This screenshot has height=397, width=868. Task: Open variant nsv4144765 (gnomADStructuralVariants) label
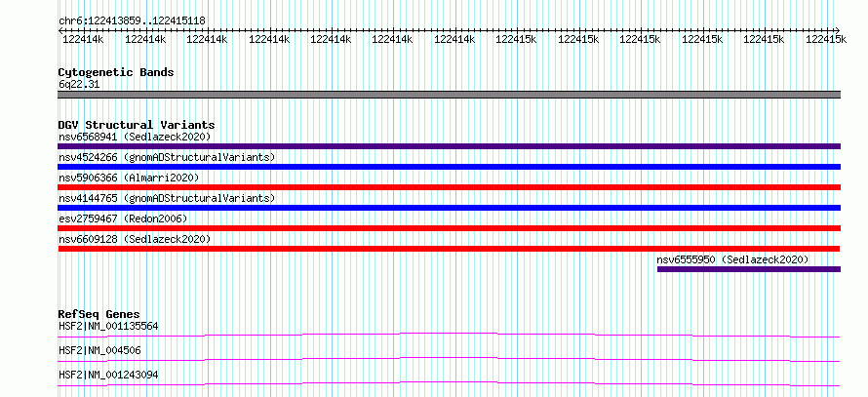tap(167, 198)
